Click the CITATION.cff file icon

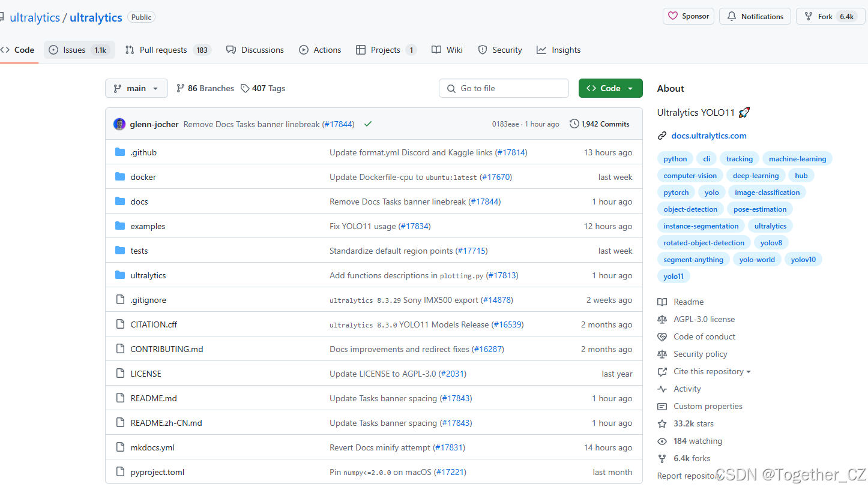pyautogui.click(x=120, y=324)
